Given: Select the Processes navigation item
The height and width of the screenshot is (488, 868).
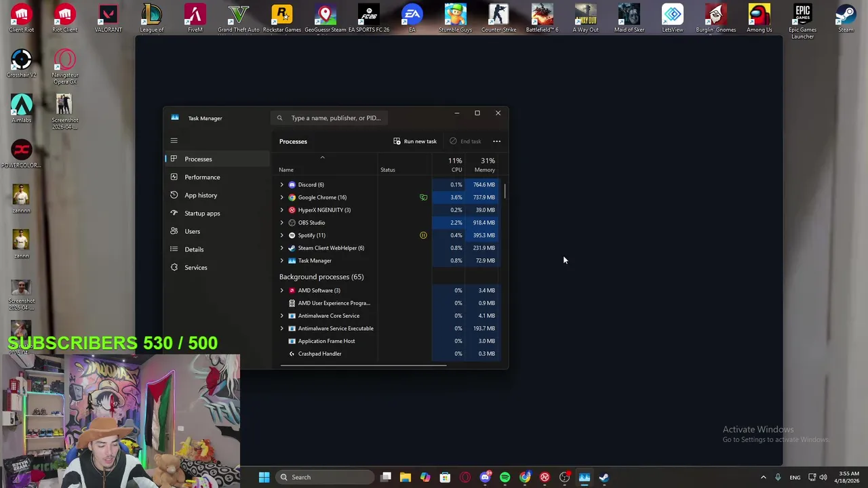Looking at the screenshot, I should click(217, 159).
